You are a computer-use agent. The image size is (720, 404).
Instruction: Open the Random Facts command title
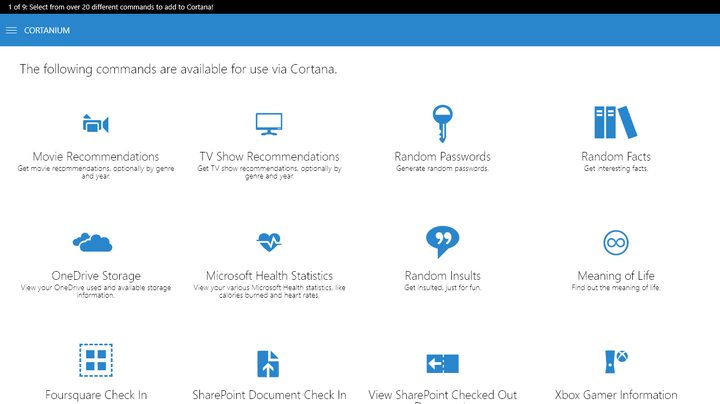click(616, 157)
